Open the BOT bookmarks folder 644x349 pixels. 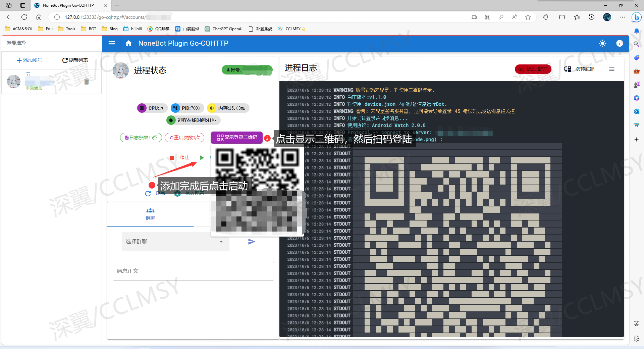pos(89,29)
